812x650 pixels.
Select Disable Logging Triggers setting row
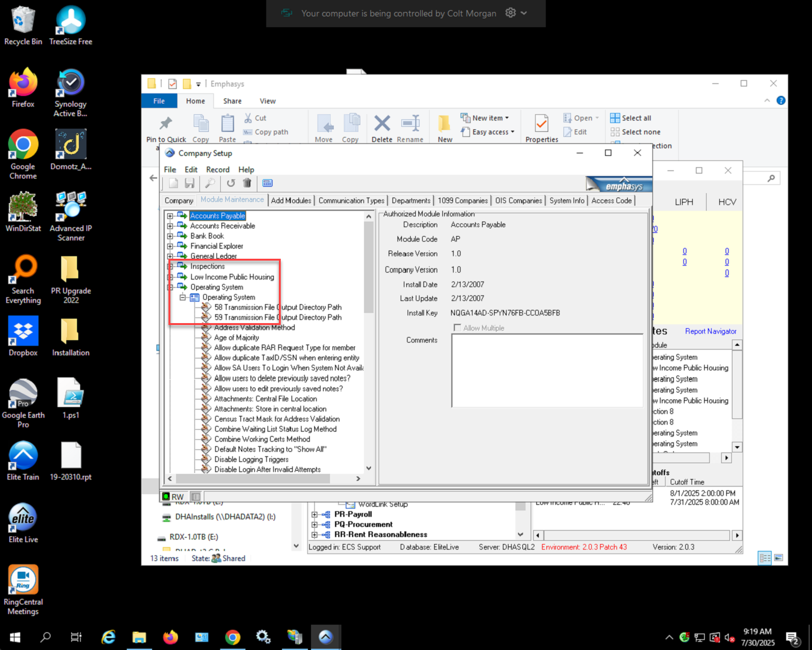click(x=251, y=459)
